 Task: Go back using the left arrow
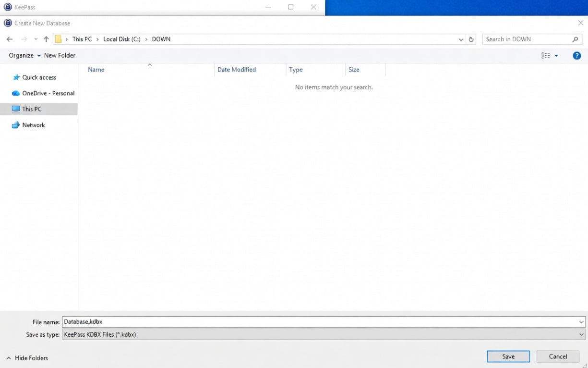click(x=10, y=39)
